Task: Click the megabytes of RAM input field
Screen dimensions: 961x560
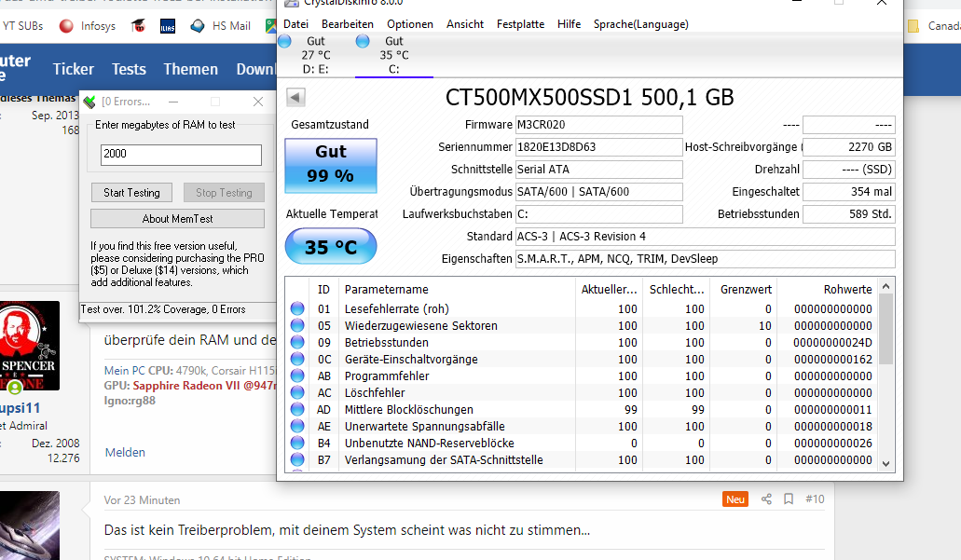Action: point(181,155)
